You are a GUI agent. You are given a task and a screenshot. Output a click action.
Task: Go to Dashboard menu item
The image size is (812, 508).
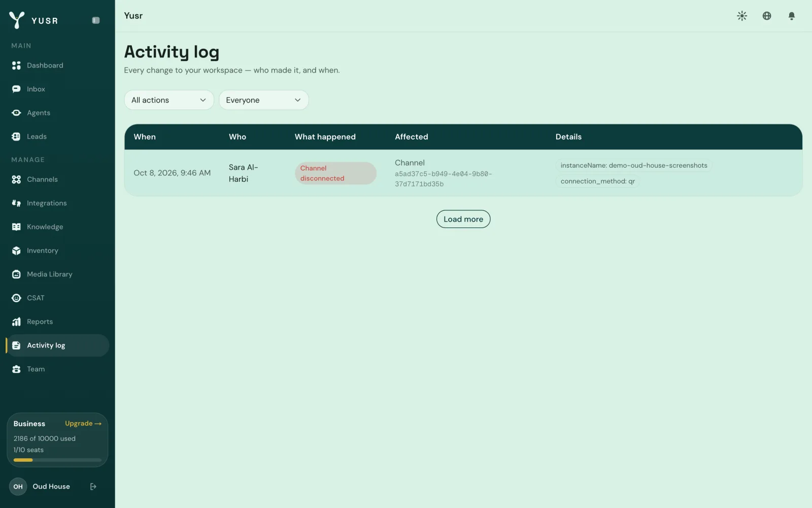[57, 66]
